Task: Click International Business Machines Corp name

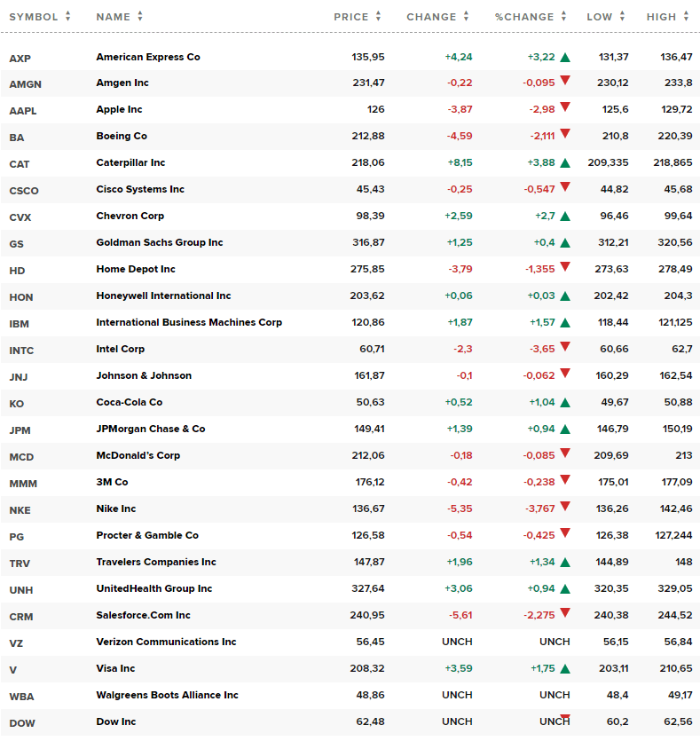Action: pos(189,322)
